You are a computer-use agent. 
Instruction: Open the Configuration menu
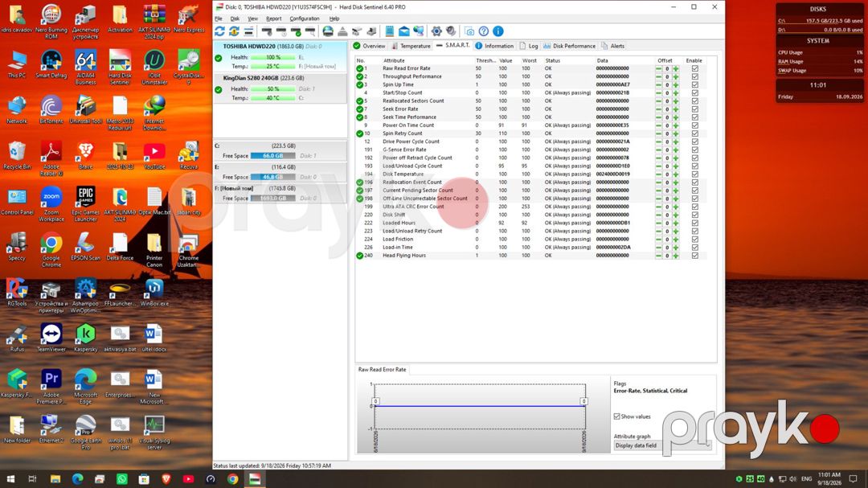pyautogui.click(x=305, y=18)
